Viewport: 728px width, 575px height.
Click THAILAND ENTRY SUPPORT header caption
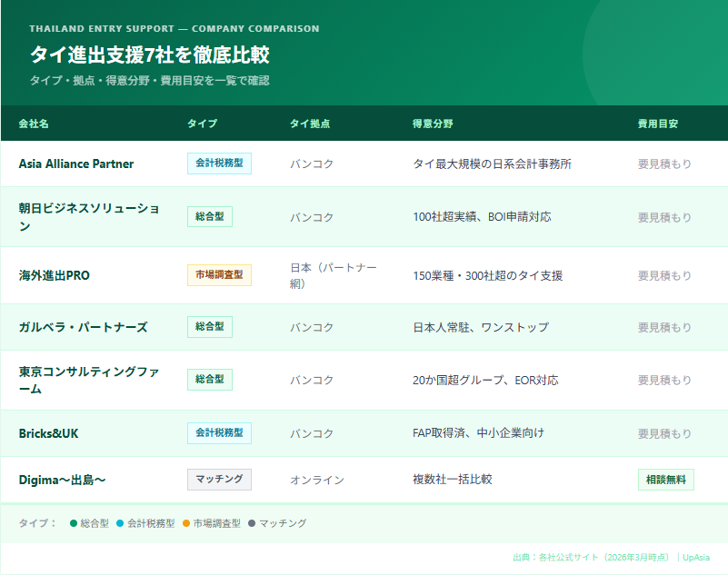(175, 28)
